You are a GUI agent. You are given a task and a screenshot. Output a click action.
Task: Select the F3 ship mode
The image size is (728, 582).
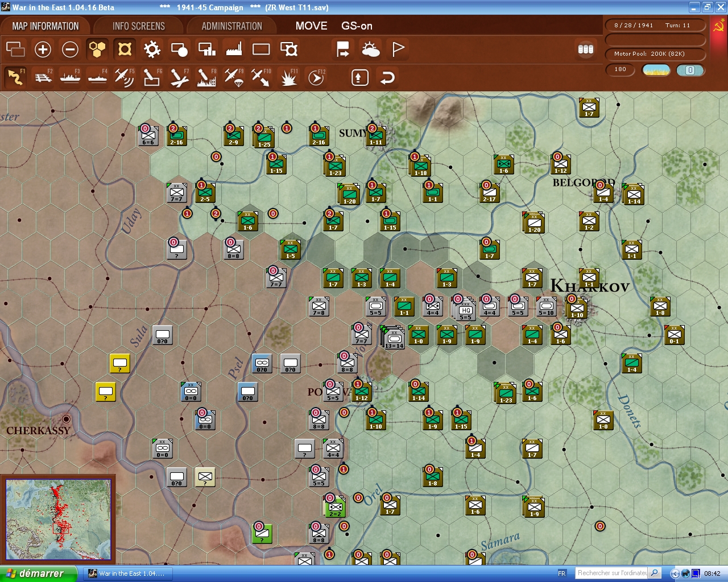click(70, 77)
